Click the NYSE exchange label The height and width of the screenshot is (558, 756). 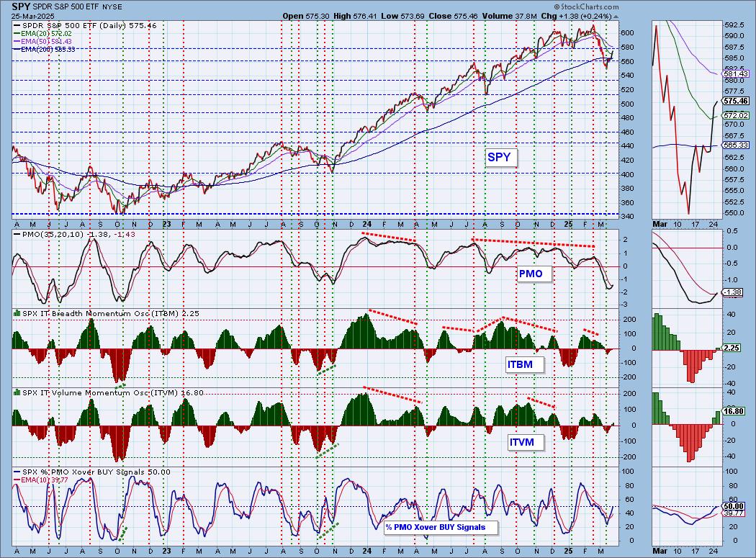(x=112, y=7)
